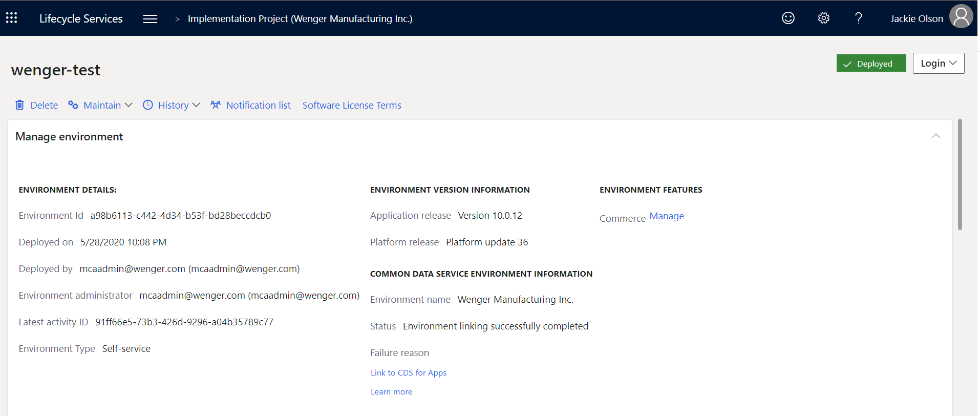Image resolution: width=980 pixels, height=416 pixels.
Task: Open the Login dropdown
Action: pos(938,64)
